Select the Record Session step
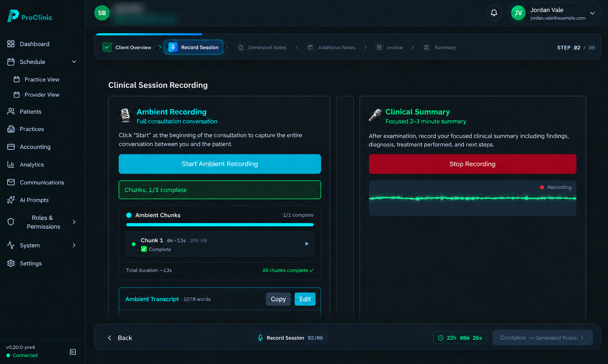Image resolution: width=608 pixels, height=364 pixels. 194,47
